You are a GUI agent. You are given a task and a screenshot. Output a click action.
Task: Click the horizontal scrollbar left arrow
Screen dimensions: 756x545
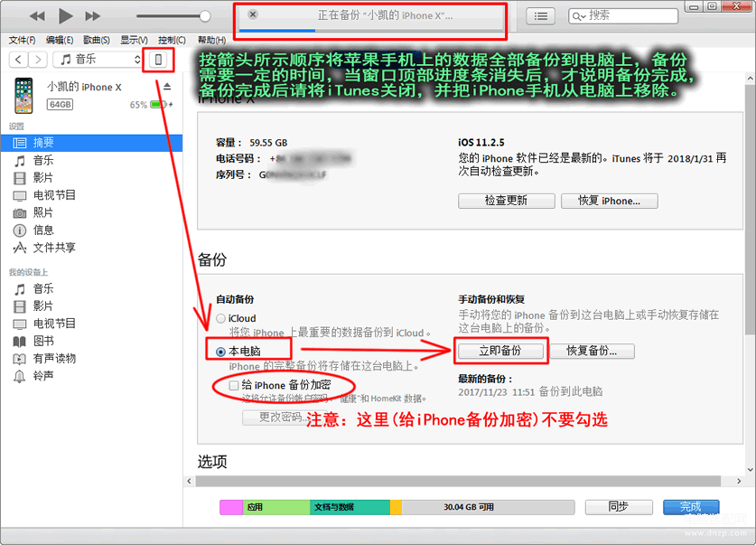pyautogui.click(x=190, y=481)
